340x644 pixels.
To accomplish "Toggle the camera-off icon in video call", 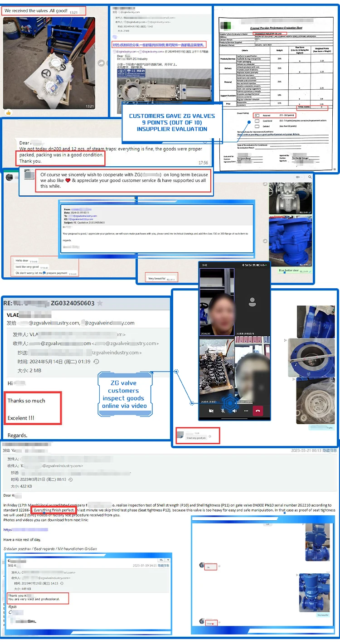I will coord(211,411).
